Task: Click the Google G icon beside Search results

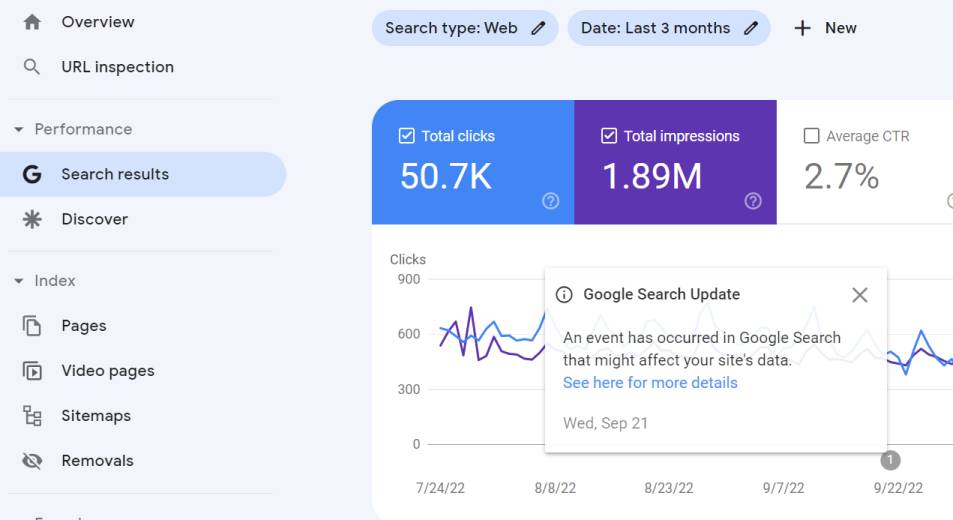Action: (x=32, y=174)
